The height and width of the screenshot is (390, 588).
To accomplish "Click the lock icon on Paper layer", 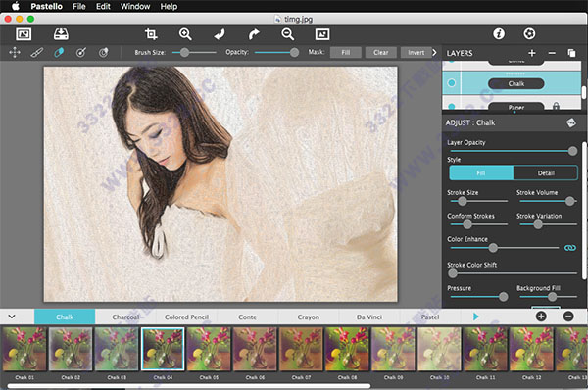I will (556, 107).
